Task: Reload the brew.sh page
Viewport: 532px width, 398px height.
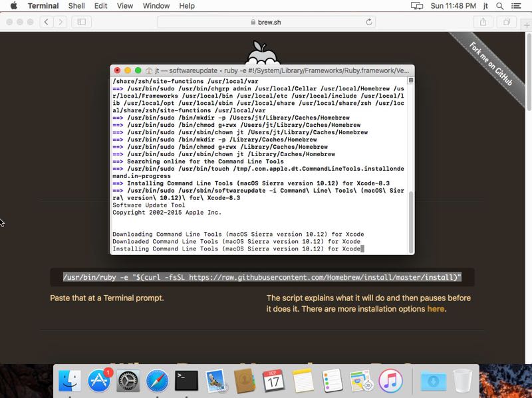Action: coord(369,22)
